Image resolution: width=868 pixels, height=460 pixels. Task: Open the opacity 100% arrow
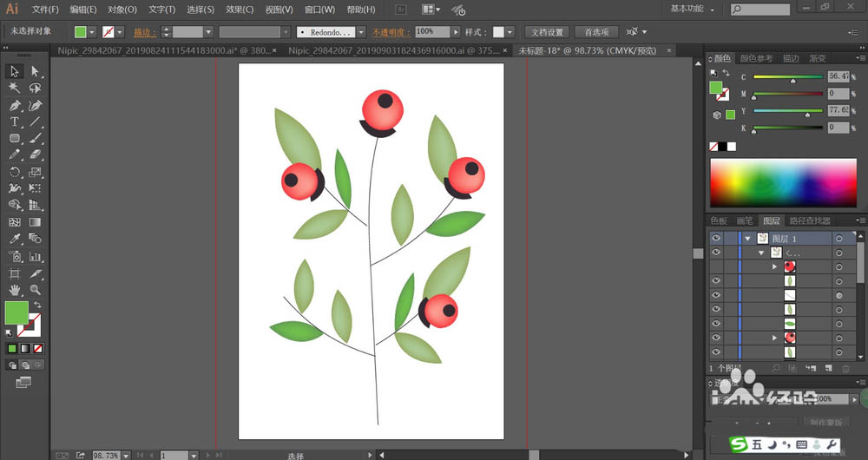click(456, 32)
